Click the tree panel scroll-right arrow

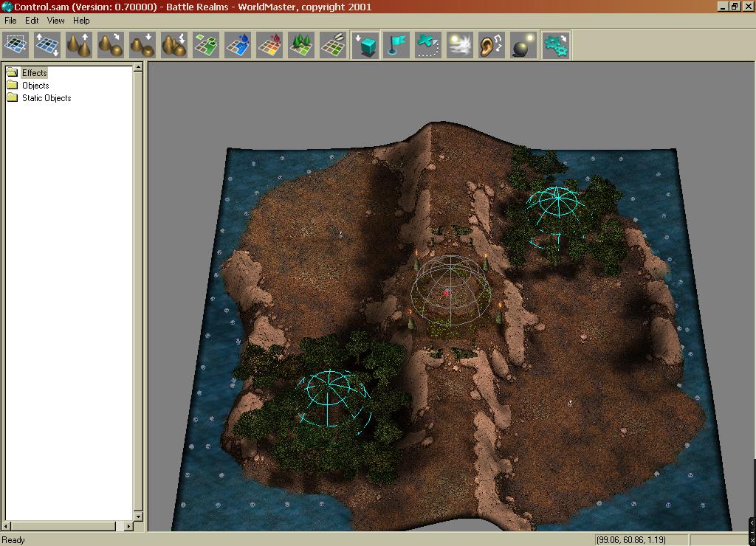pos(128,526)
